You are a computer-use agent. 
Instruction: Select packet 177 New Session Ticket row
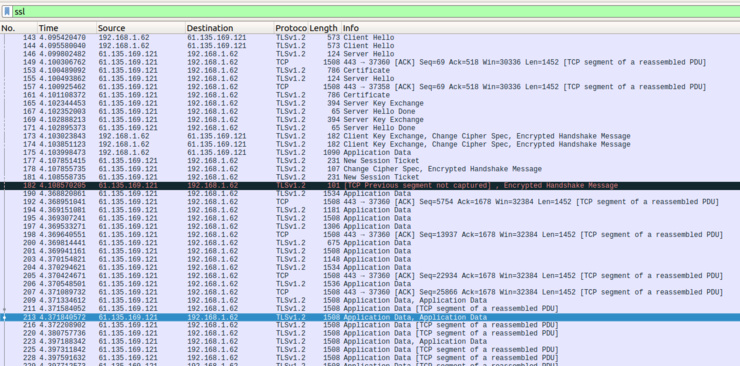(370, 161)
